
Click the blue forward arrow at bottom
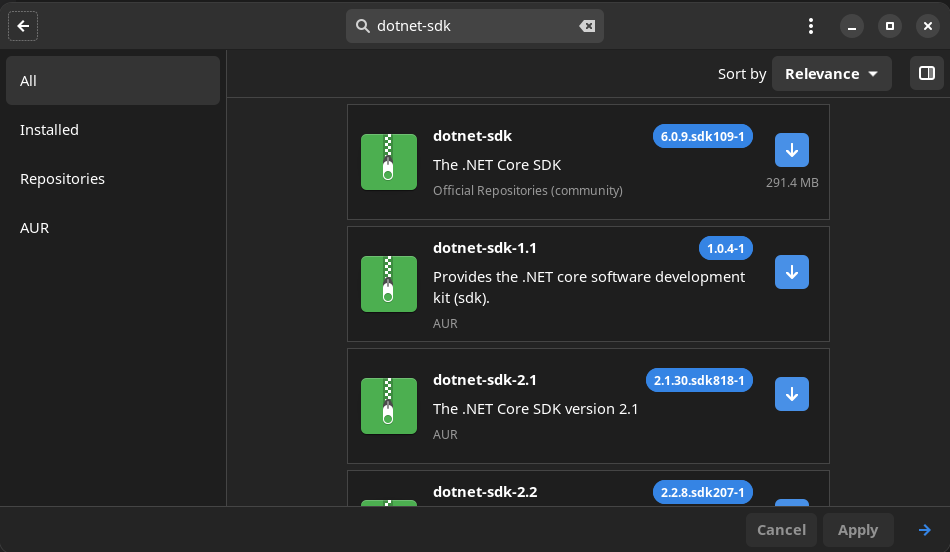pos(925,530)
